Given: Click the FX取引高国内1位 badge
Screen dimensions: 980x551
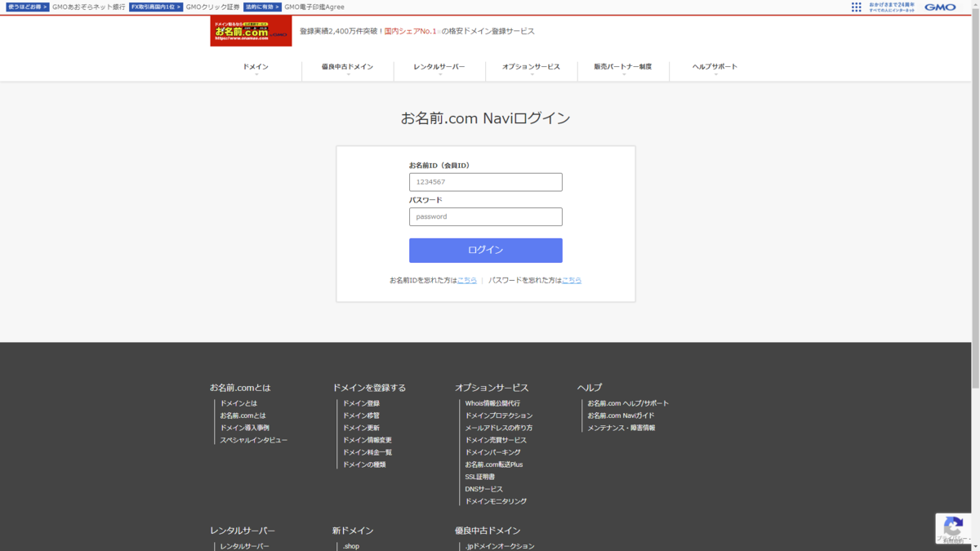Looking at the screenshot, I should (x=156, y=7).
